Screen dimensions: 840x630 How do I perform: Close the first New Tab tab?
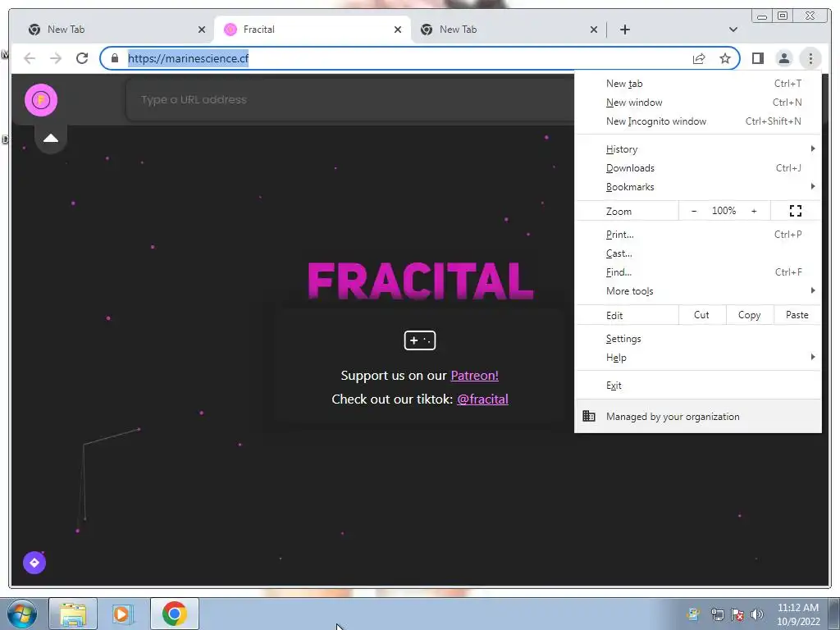tap(202, 30)
